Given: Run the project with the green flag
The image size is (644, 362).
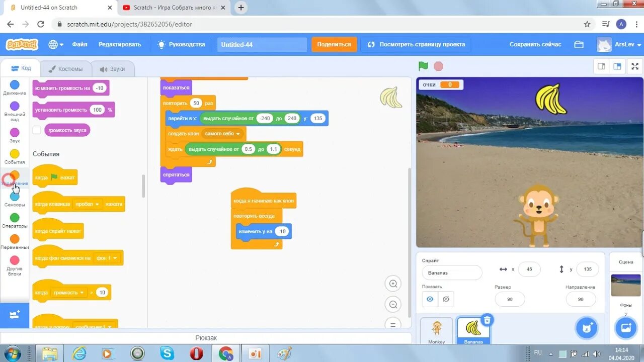Looking at the screenshot, I should (x=423, y=66).
